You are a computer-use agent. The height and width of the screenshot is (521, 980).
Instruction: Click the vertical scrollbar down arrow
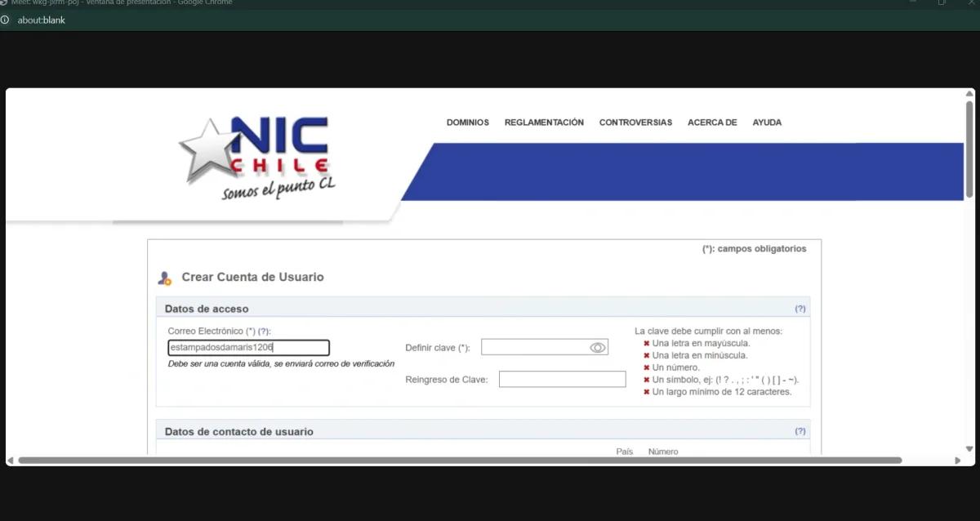969,448
